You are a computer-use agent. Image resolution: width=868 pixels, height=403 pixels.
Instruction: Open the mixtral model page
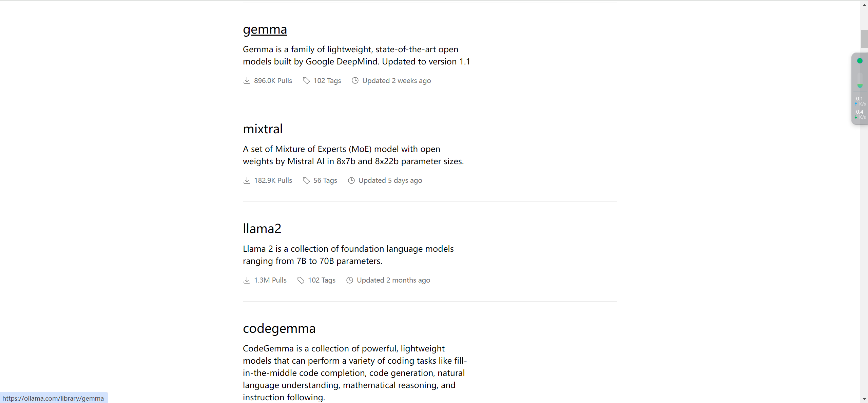click(x=263, y=129)
